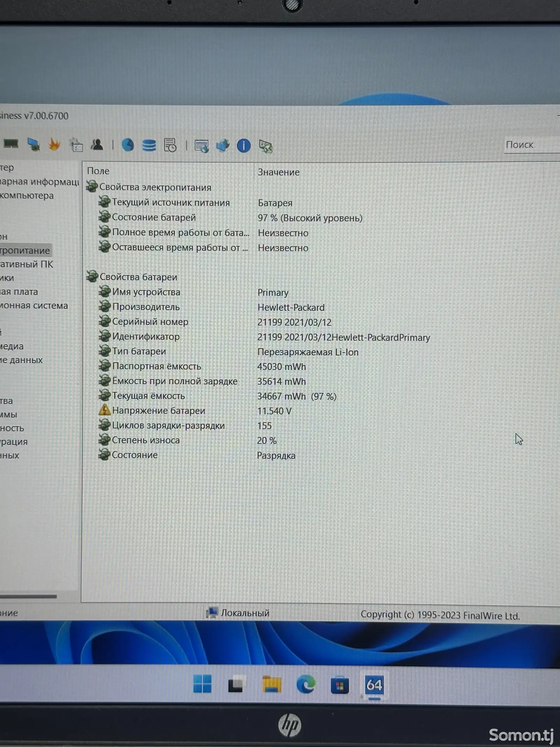Start system stability test flame icon
The height and width of the screenshot is (747, 560).
[54, 144]
